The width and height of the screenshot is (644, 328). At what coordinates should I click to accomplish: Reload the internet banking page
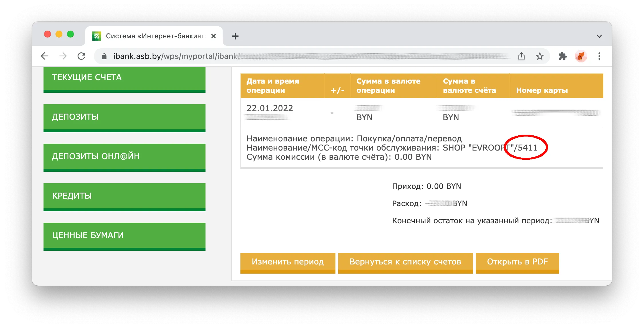pos(82,56)
